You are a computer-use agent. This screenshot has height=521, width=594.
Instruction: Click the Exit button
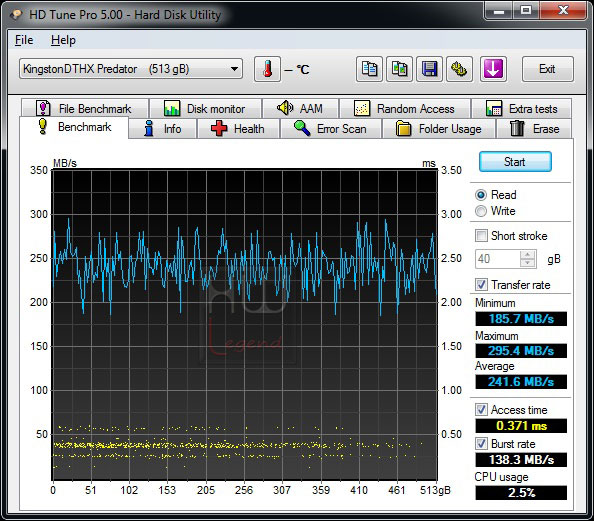[547, 69]
